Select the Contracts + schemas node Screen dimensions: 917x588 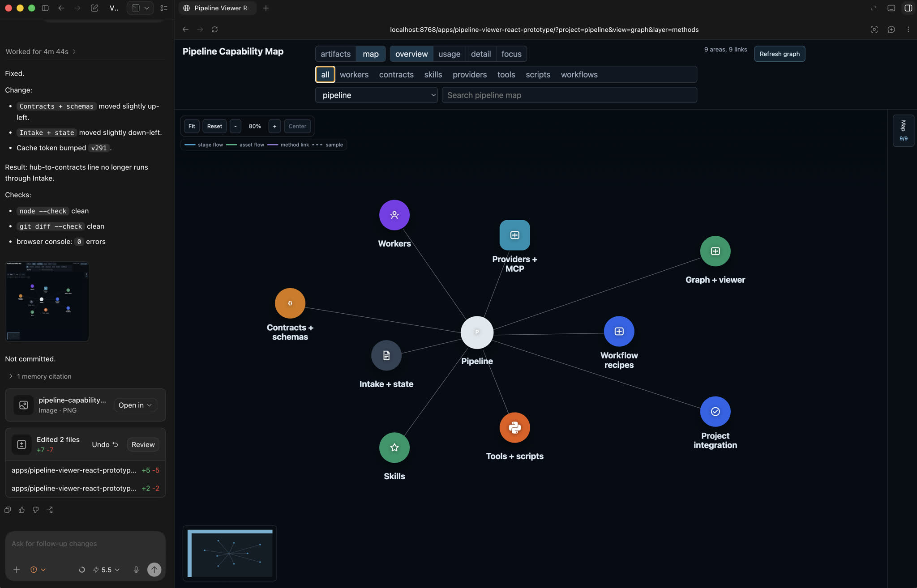290,303
